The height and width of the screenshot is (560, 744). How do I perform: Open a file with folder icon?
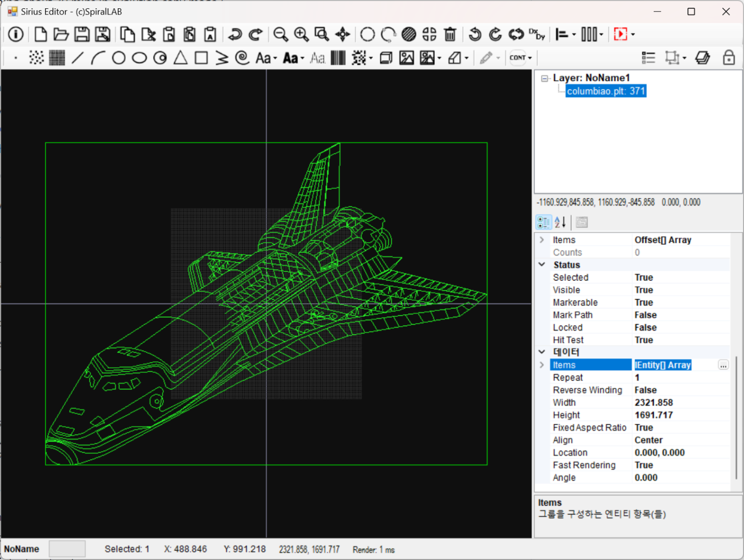61,34
